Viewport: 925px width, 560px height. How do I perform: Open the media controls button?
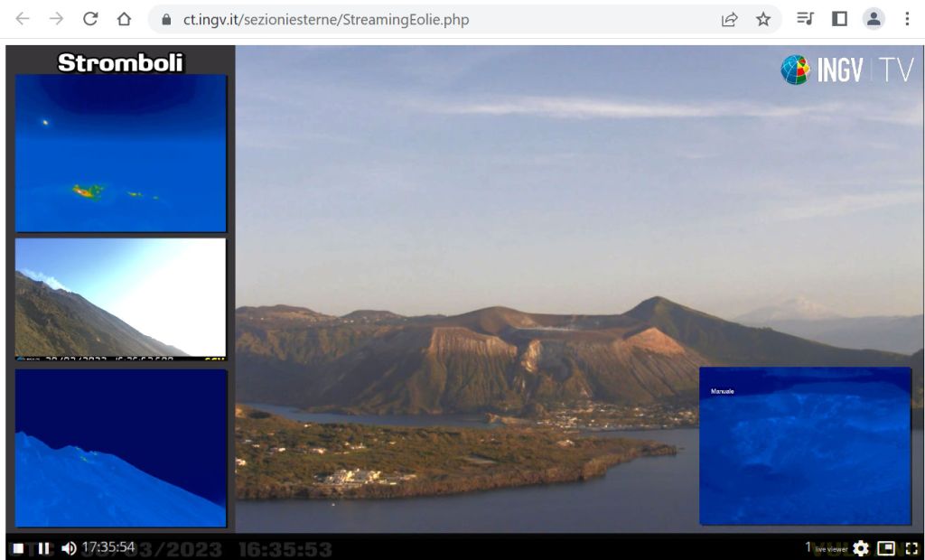(805, 19)
